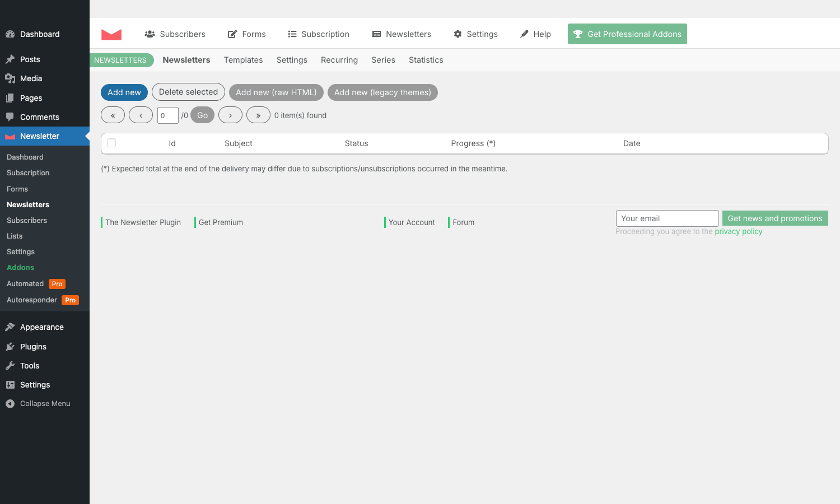Screen dimensions: 840x504
Task: Click the Newsletters card icon in top bar
Action: point(376,34)
